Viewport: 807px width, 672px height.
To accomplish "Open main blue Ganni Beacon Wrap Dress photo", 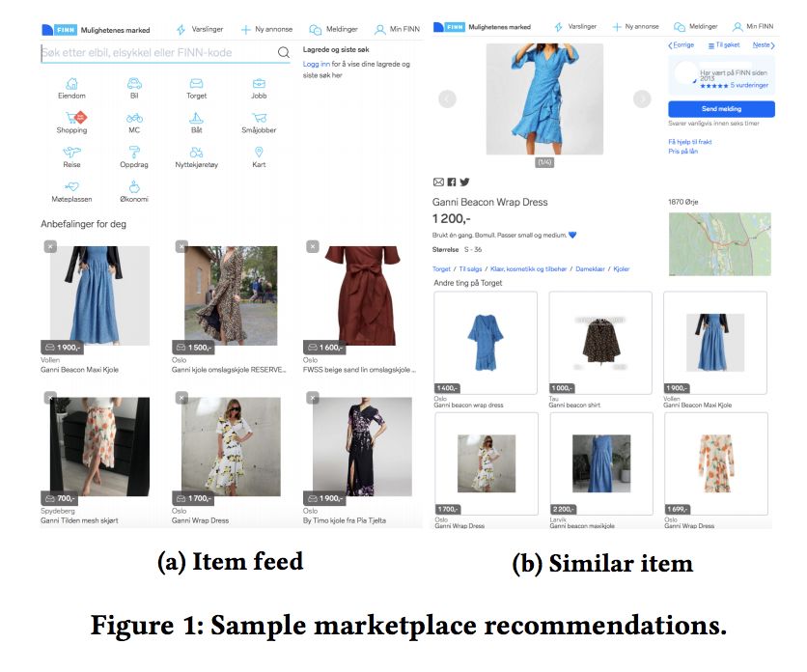I will [544, 98].
